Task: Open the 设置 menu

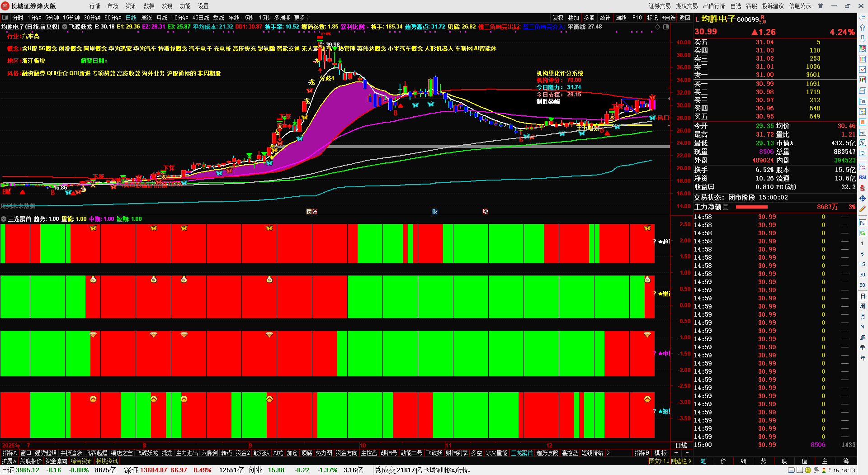Action: pyautogui.click(x=203, y=6)
